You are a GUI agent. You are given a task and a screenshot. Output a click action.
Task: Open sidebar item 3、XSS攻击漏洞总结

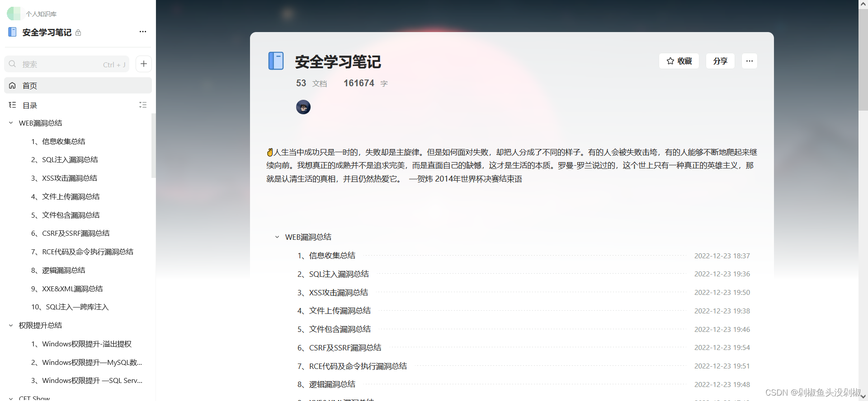point(64,178)
